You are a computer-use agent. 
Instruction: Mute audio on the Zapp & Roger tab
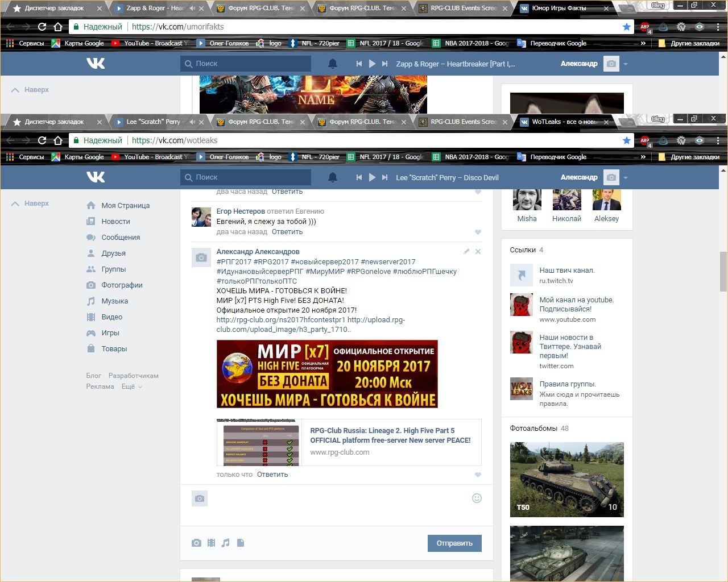pos(192,9)
